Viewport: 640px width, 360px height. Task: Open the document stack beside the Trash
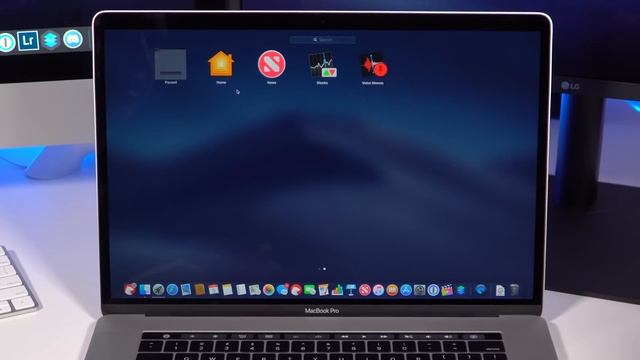pyautogui.click(x=500, y=290)
